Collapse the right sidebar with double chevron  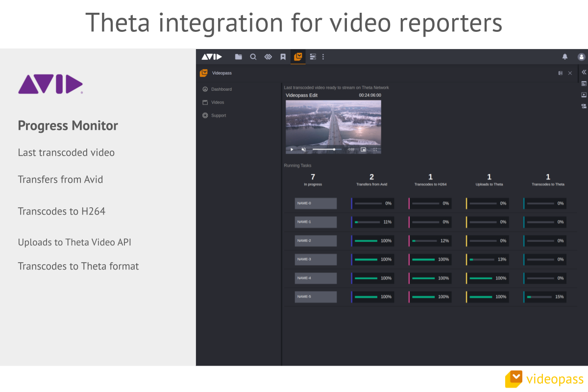point(584,72)
